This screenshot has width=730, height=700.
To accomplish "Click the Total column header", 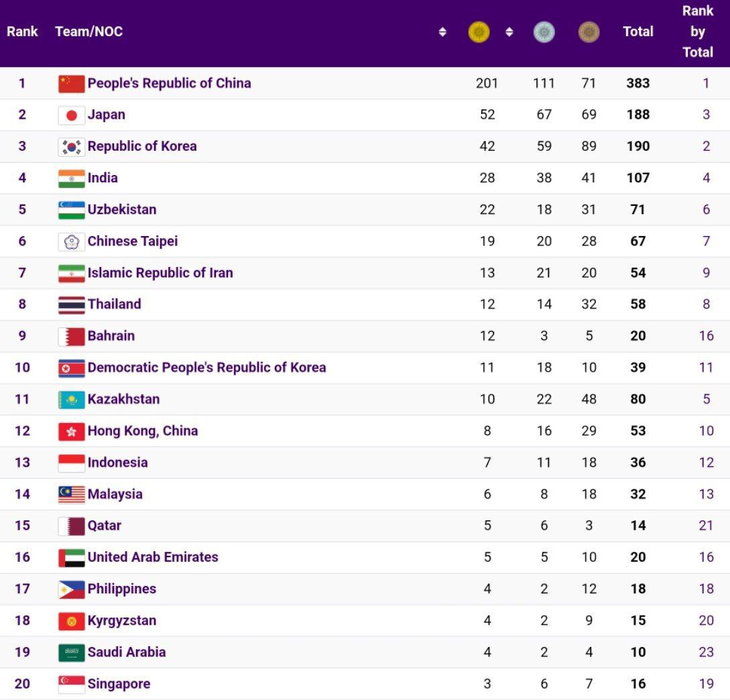I will (x=637, y=32).
